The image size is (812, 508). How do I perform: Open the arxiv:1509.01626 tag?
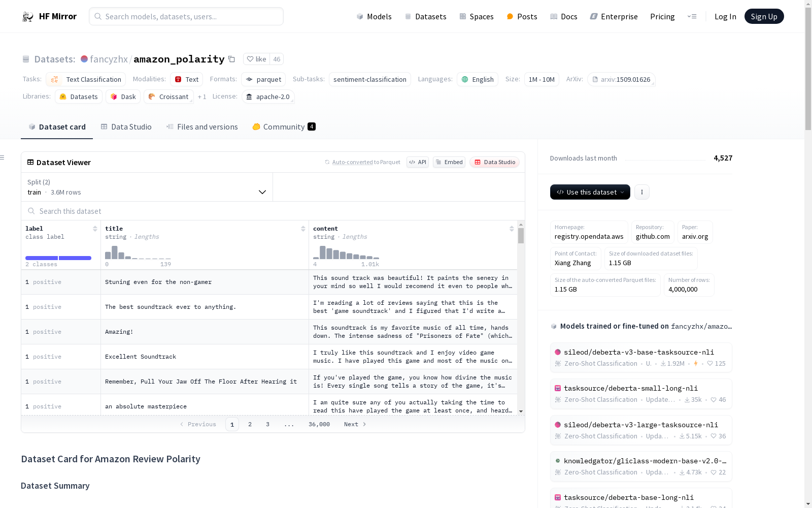pos(621,79)
